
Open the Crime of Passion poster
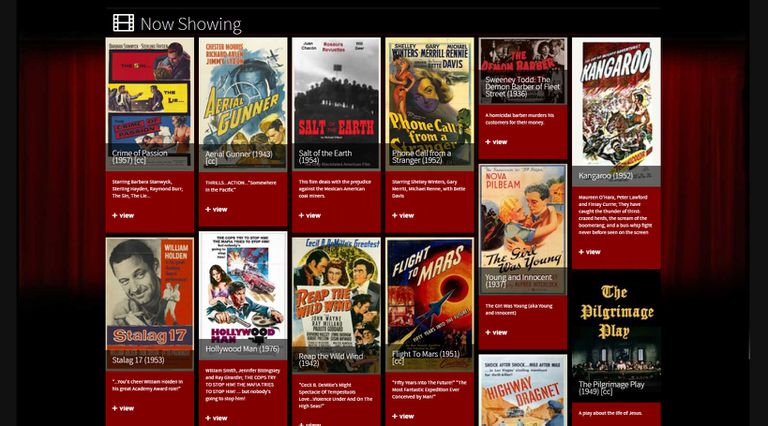(x=150, y=104)
